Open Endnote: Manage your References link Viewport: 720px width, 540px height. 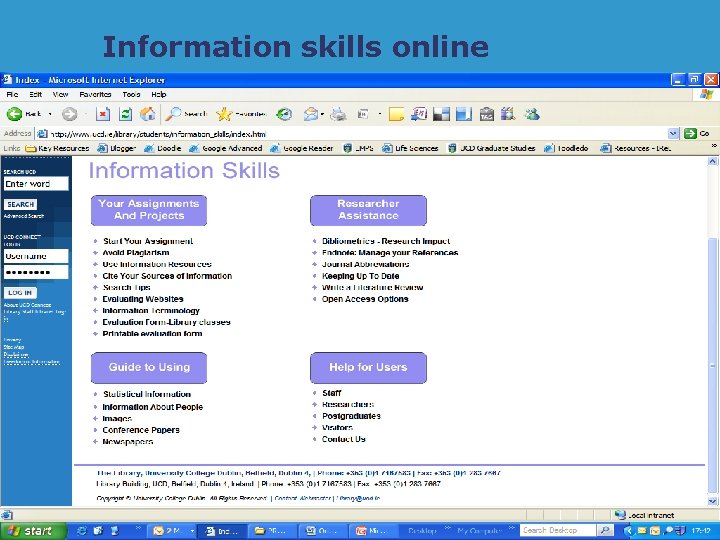tap(390, 253)
